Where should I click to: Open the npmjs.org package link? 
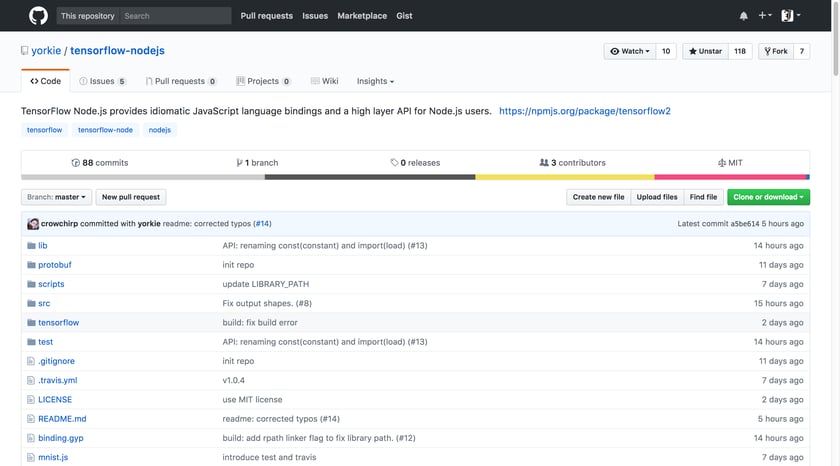coord(585,111)
